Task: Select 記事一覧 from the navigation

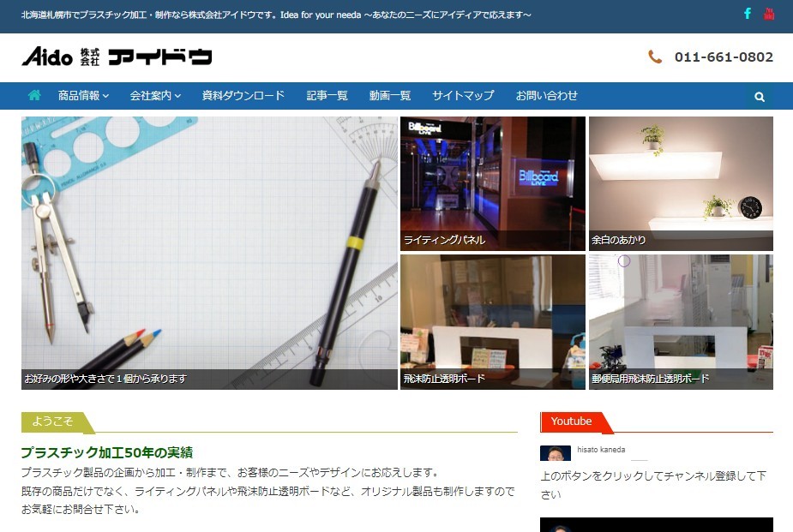Action: pyautogui.click(x=327, y=95)
